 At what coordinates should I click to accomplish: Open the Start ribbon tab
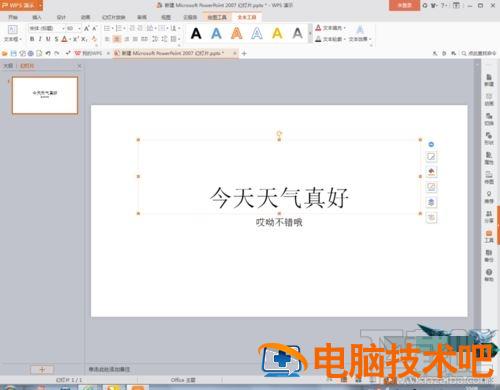(13, 17)
